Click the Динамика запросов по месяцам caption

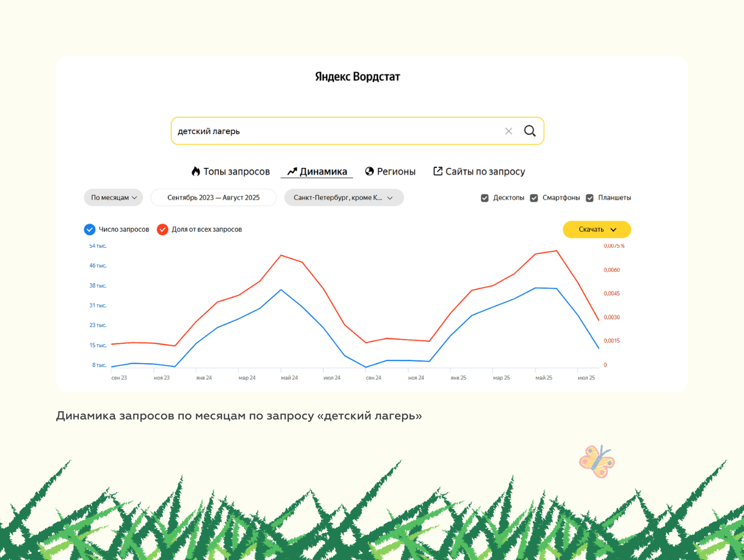tap(239, 416)
